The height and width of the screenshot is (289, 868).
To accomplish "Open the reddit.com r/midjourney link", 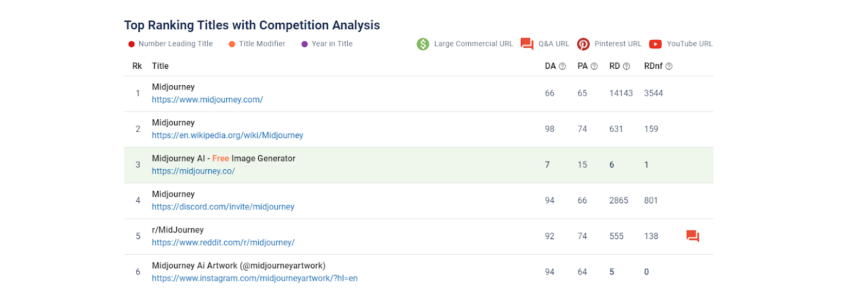I will (223, 243).
